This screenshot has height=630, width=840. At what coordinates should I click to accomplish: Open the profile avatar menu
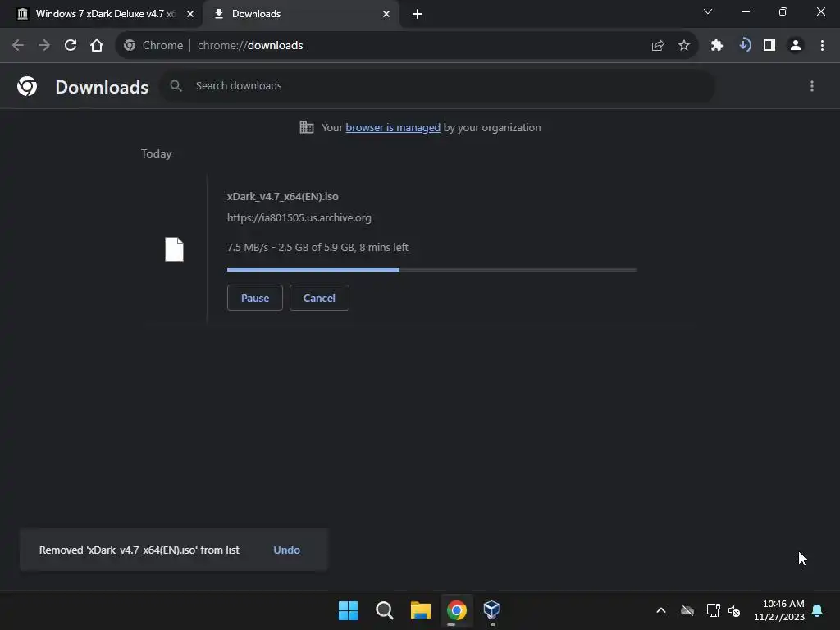tap(796, 46)
